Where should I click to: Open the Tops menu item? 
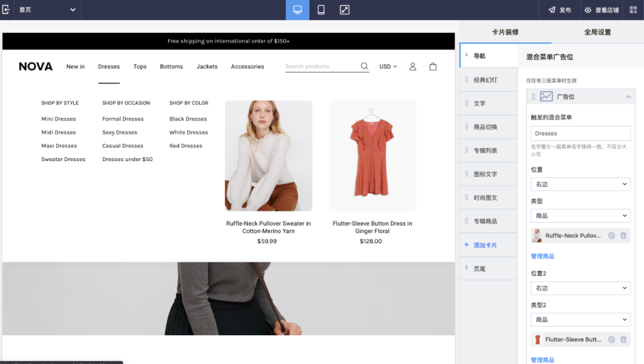[140, 67]
